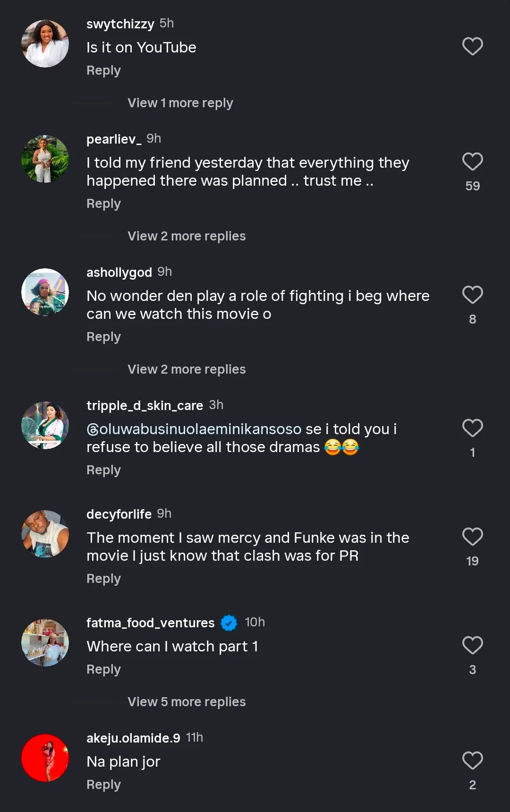Reply to decyforlife's comment
This screenshot has height=812, width=510.
point(103,579)
